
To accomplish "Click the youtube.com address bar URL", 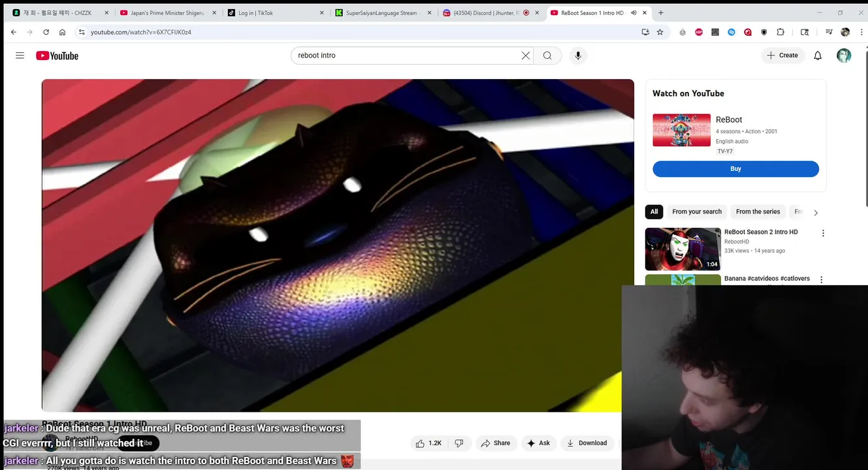I will click(141, 32).
